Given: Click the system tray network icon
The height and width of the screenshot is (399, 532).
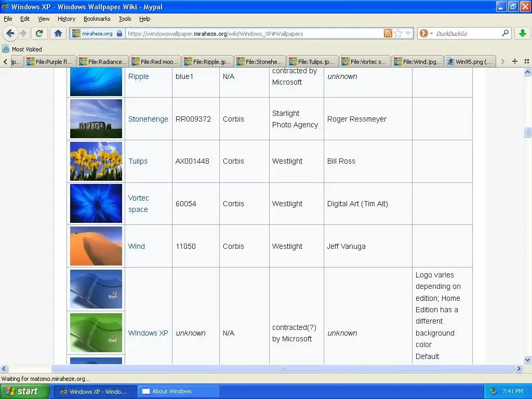Looking at the screenshot, I should tap(493, 392).
